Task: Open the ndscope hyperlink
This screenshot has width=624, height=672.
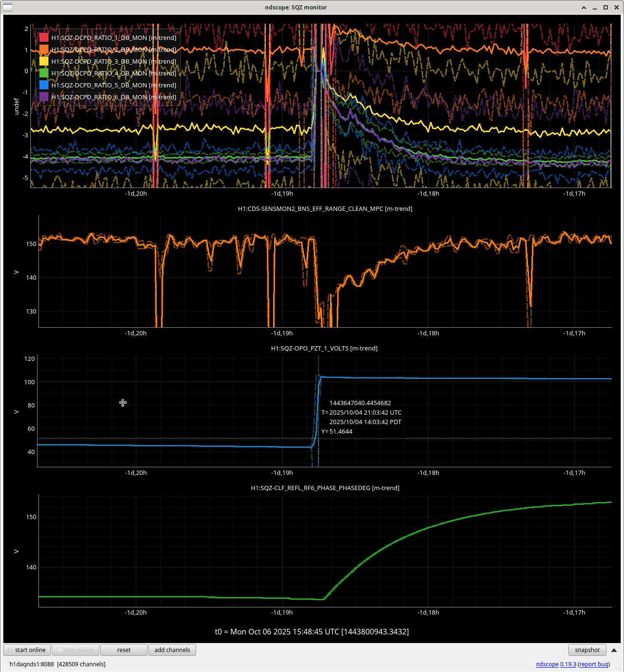Action: click(x=547, y=664)
